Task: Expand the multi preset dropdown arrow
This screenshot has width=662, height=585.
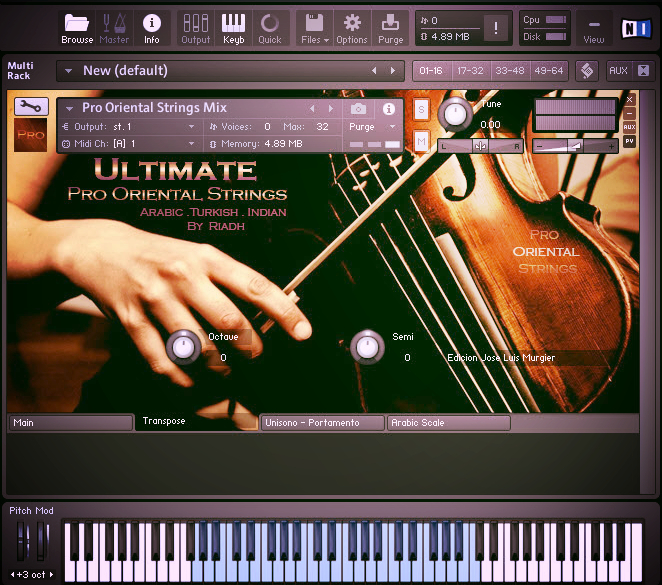Action: point(68,71)
